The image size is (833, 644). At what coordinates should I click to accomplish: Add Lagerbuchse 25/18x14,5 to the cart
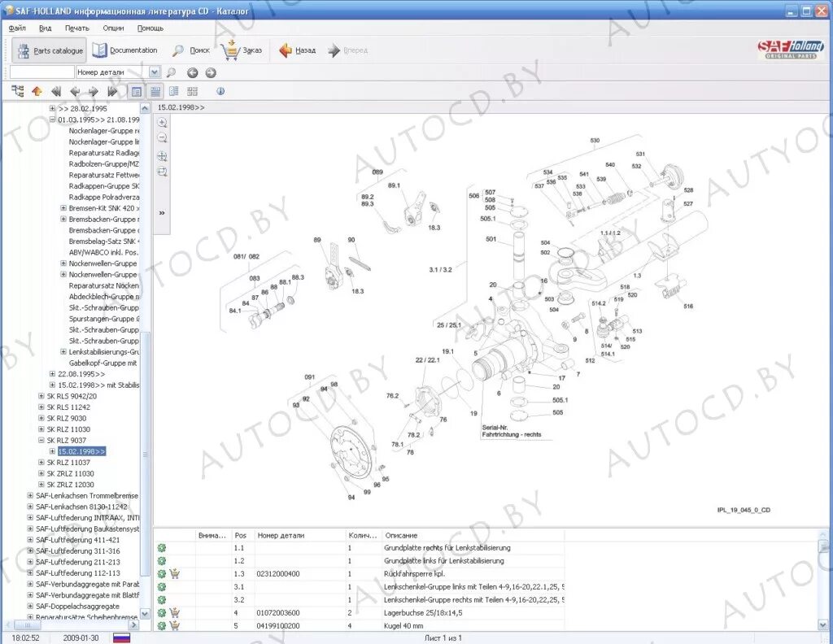(x=175, y=612)
